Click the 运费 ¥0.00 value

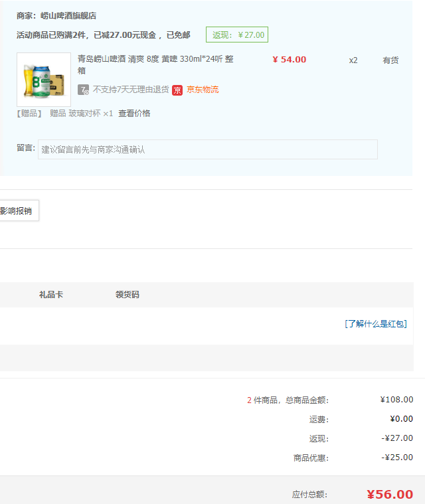(x=401, y=419)
